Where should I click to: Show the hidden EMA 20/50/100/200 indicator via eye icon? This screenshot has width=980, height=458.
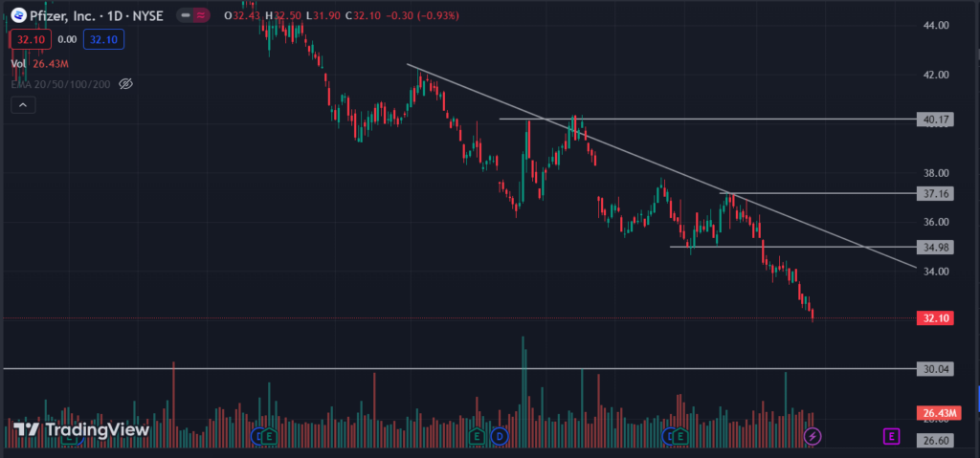pyautogui.click(x=125, y=84)
